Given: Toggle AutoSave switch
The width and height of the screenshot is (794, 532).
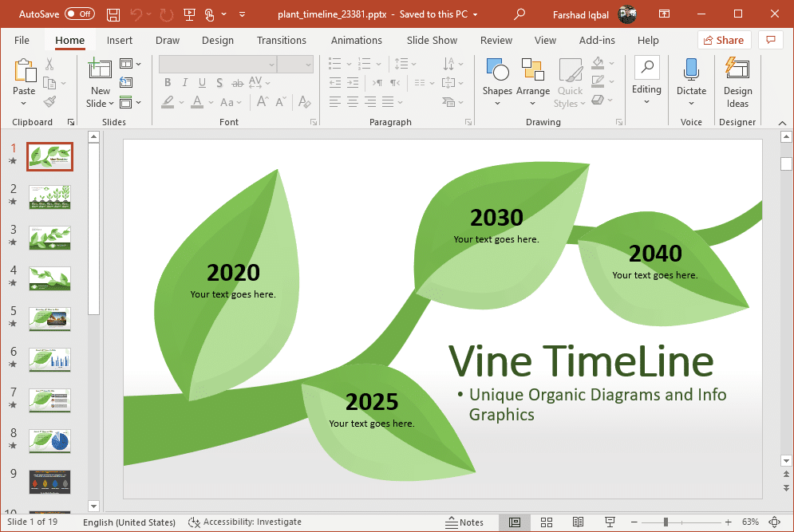Looking at the screenshot, I should pos(79,14).
